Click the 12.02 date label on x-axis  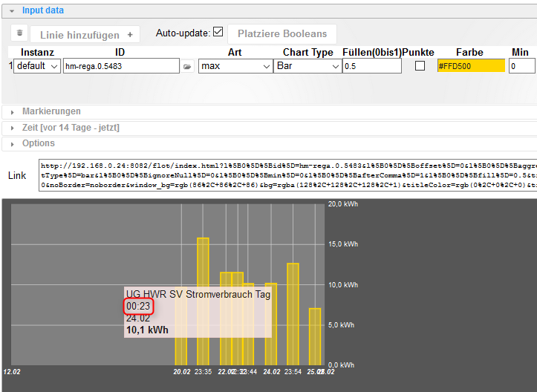tap(12, 372)
